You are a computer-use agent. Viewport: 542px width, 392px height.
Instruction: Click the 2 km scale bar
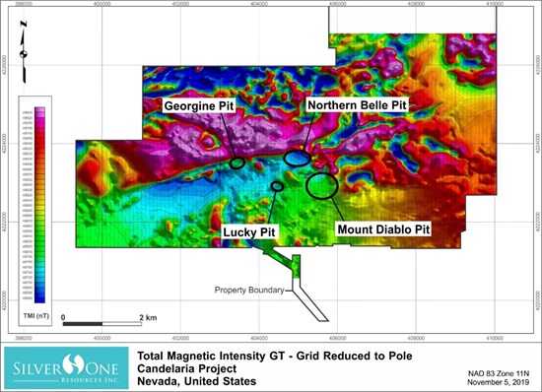[102, 324]
